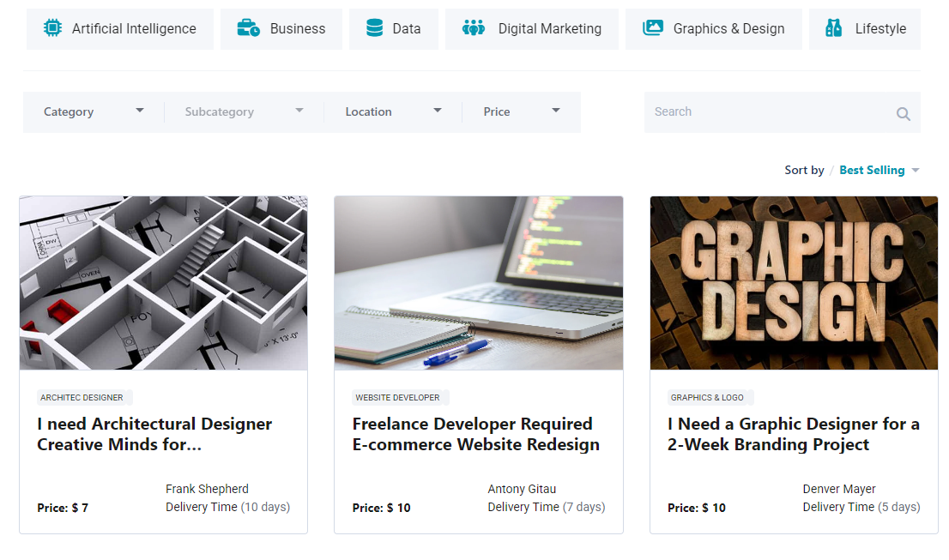Click the Business briefcase icon
949x560 pixels.
point(249,28)
